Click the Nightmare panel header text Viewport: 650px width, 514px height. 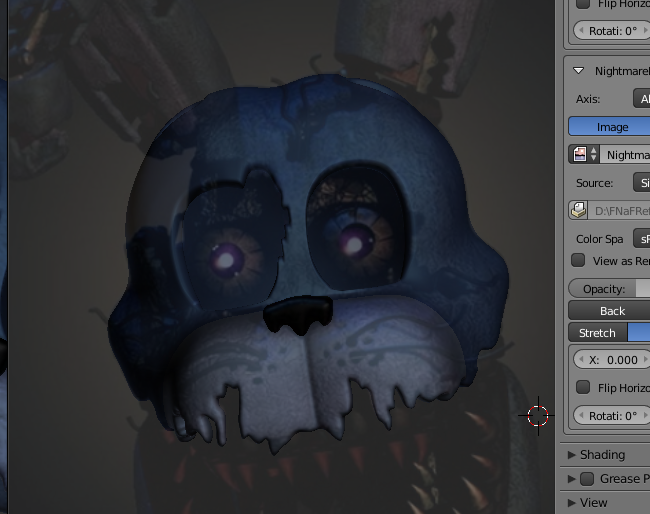click(622, 71)
